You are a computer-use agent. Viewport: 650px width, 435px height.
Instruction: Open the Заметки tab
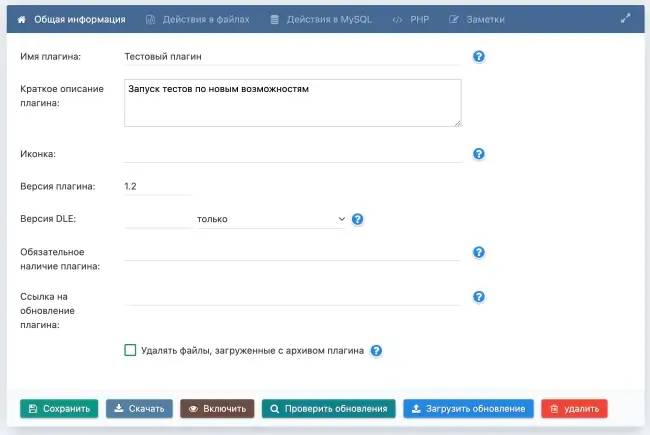477,19
